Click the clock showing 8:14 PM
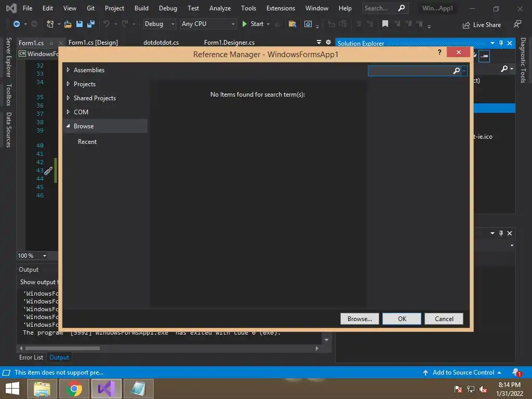The height and width of the screenshot is (399, 532). click(509, 385)
